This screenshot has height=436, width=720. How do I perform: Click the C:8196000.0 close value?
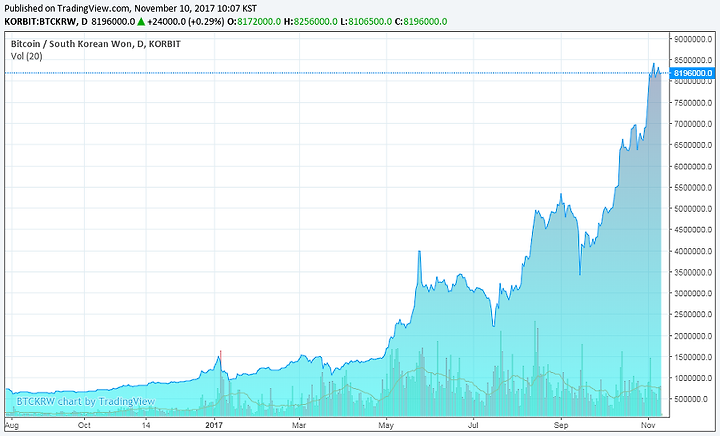click(x=421, y=22)
